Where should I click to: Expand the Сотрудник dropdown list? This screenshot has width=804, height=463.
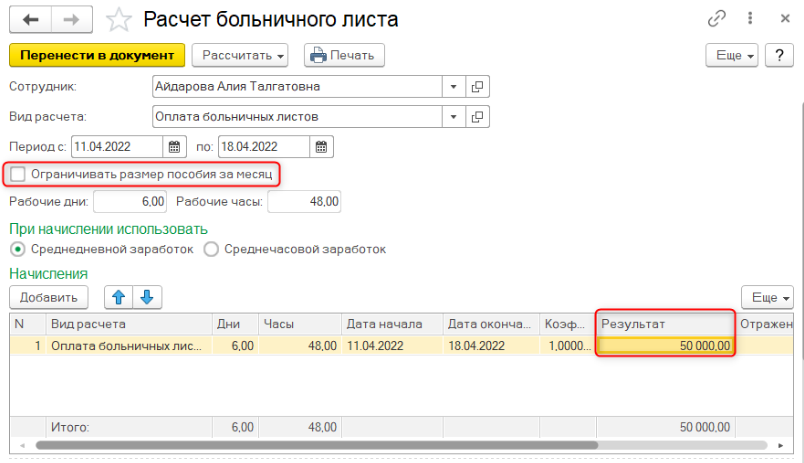click(x=453, y=87)
